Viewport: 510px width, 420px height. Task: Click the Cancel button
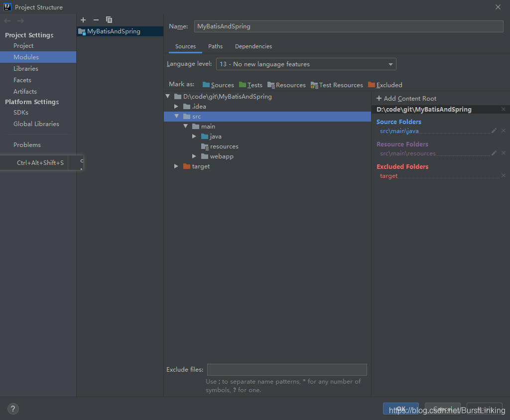(x=443, y=409)
